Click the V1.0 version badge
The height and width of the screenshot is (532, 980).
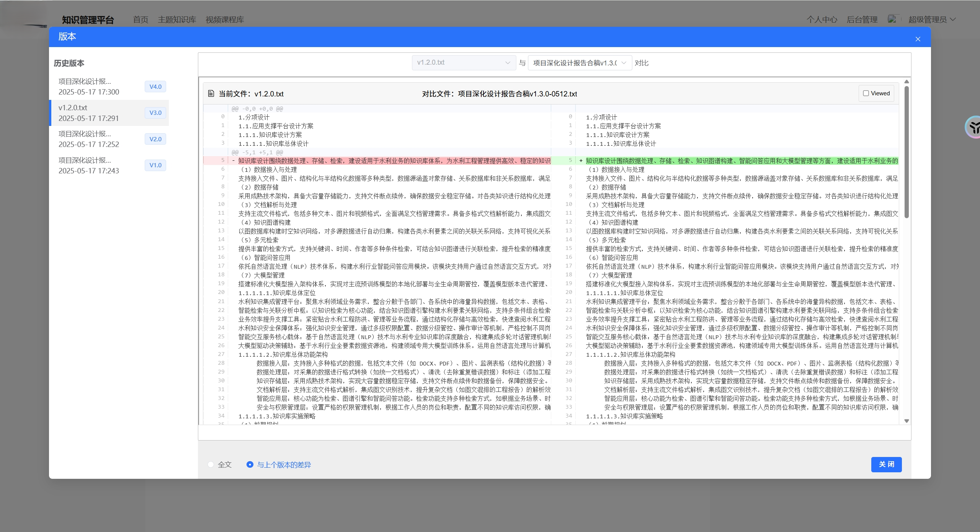coord(155,165)
